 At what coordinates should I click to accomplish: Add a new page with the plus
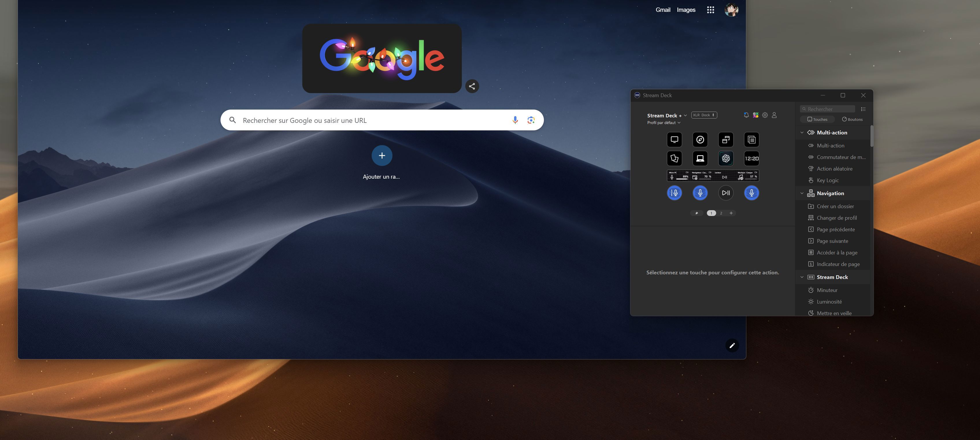[x=731, y=213]
